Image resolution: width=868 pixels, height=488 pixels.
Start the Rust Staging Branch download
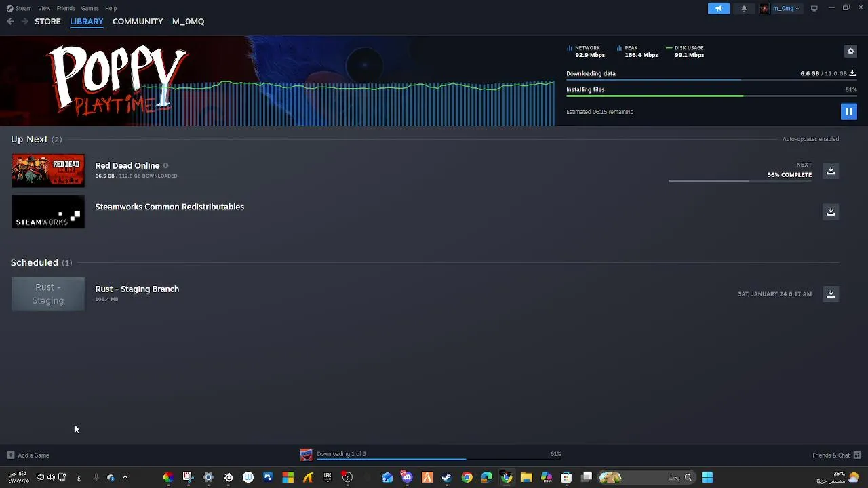[831, 294]
